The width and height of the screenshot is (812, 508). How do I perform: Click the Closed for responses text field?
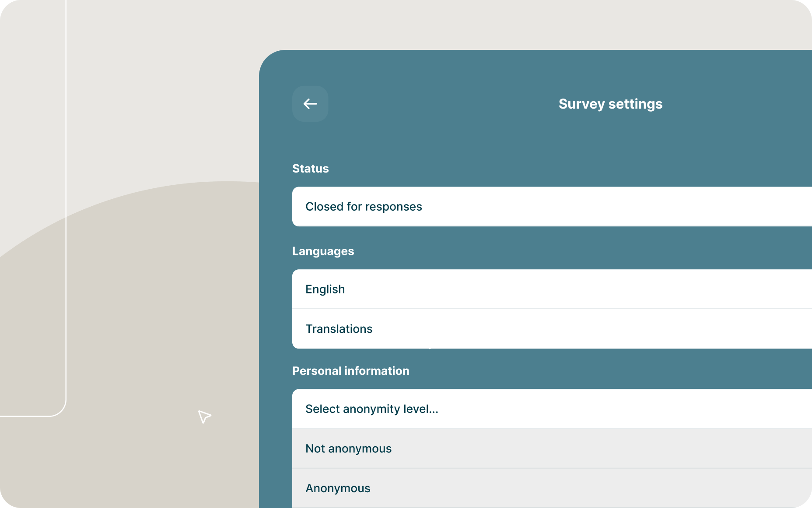364,206
